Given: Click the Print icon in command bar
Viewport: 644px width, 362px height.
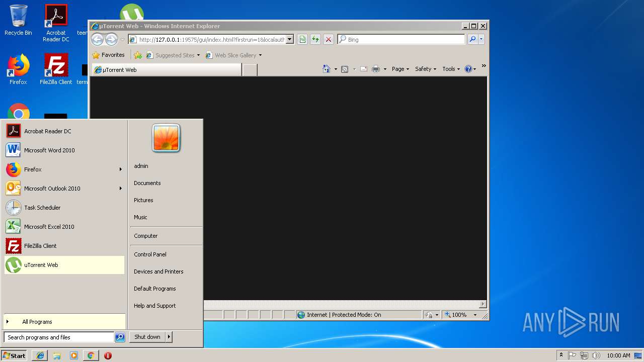Looking at the screenshot, I should pyautogui.click(x=375, y=69).
